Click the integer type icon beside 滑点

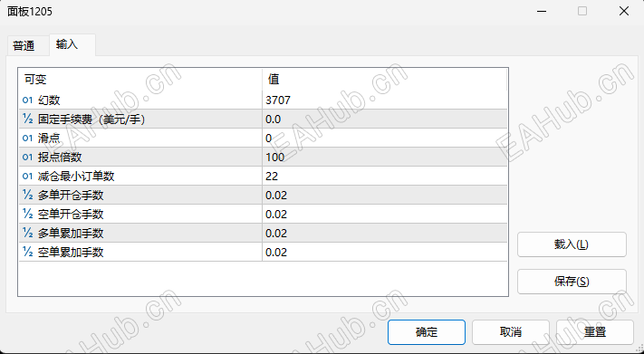coord(27,138)
